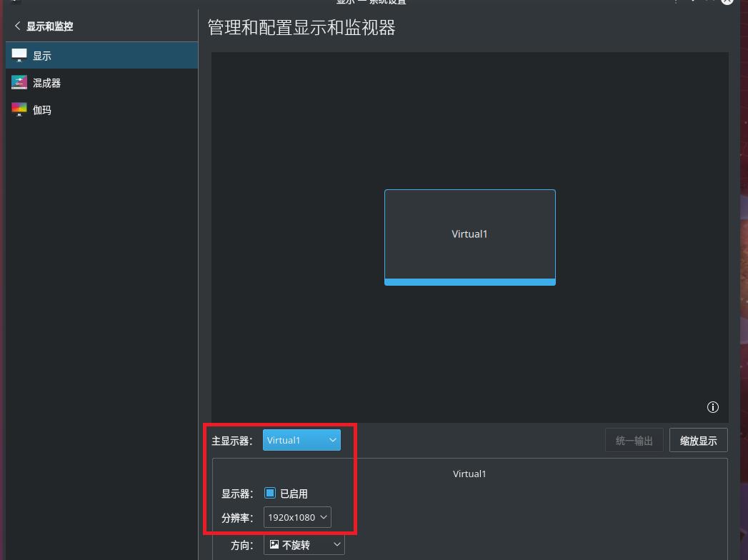Open the 不旋转 orientation dropdown

[x=304, y=545]
